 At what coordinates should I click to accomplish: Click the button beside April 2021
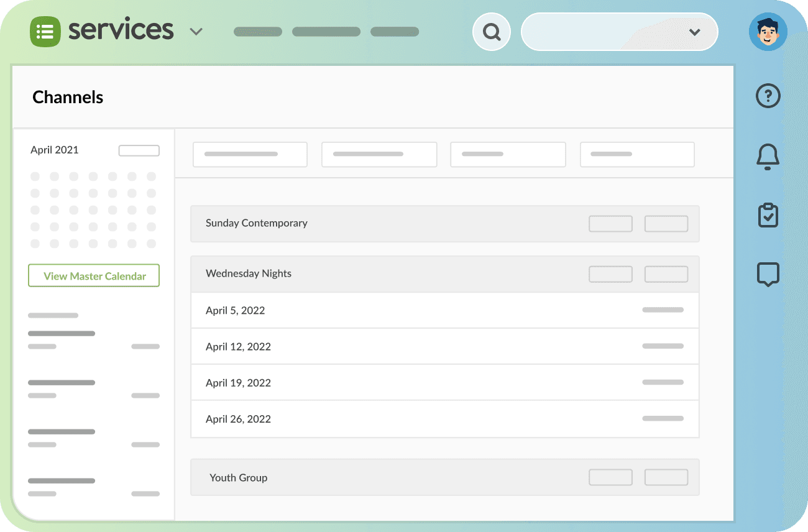(x=139, y=150)
